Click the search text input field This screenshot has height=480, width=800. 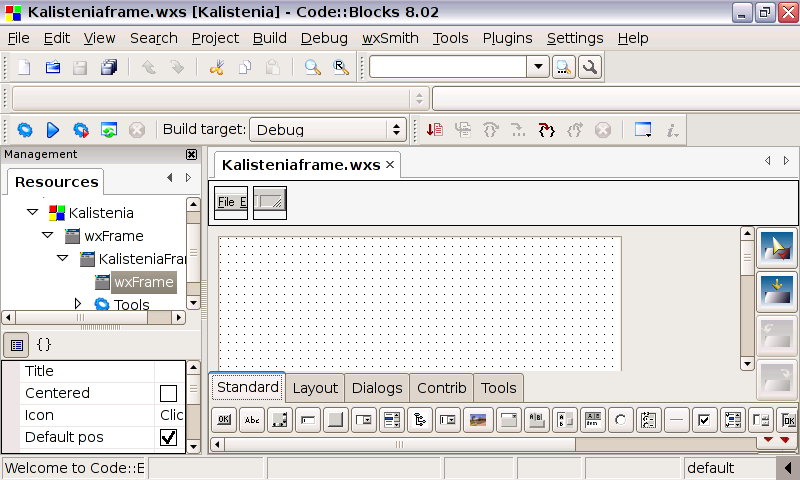click(x=448, y=67)
